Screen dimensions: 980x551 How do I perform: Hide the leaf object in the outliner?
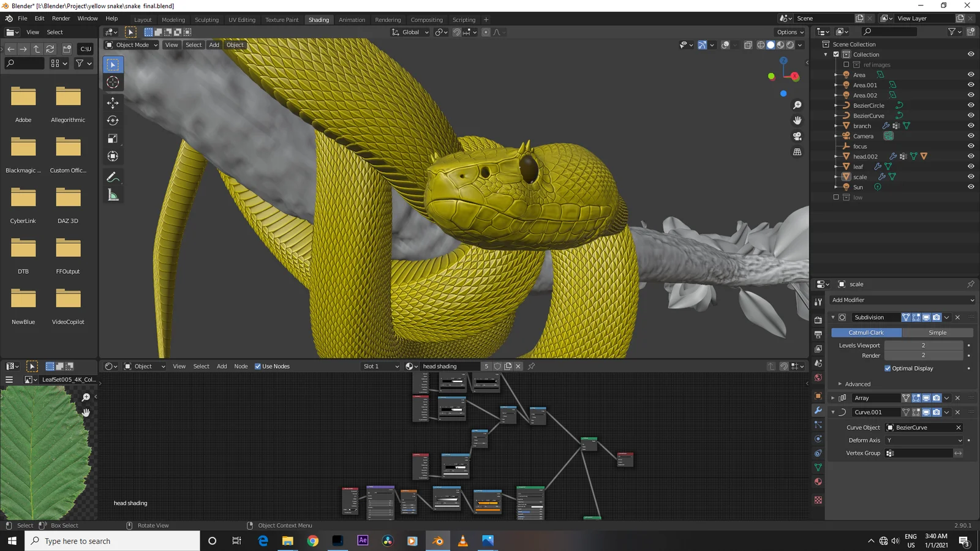(971, 166)
